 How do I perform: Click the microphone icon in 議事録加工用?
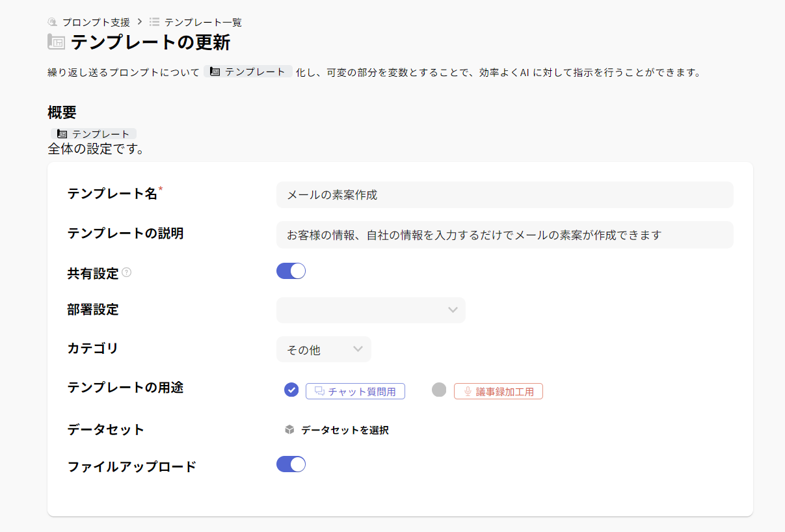click(467, 392)
